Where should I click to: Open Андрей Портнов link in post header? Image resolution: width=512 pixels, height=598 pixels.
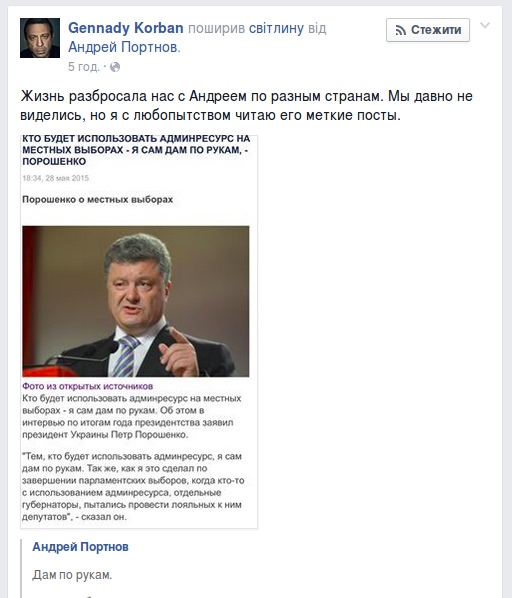click(124, 47)
